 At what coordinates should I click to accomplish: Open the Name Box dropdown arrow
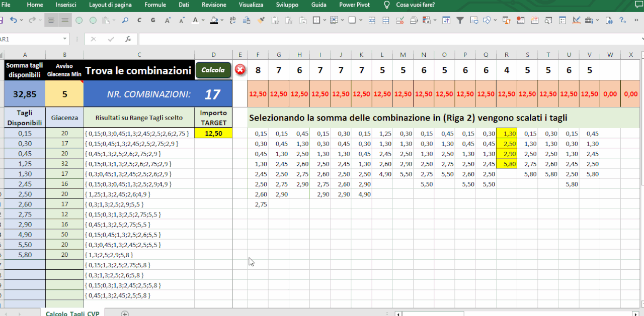tap(65, 39)
